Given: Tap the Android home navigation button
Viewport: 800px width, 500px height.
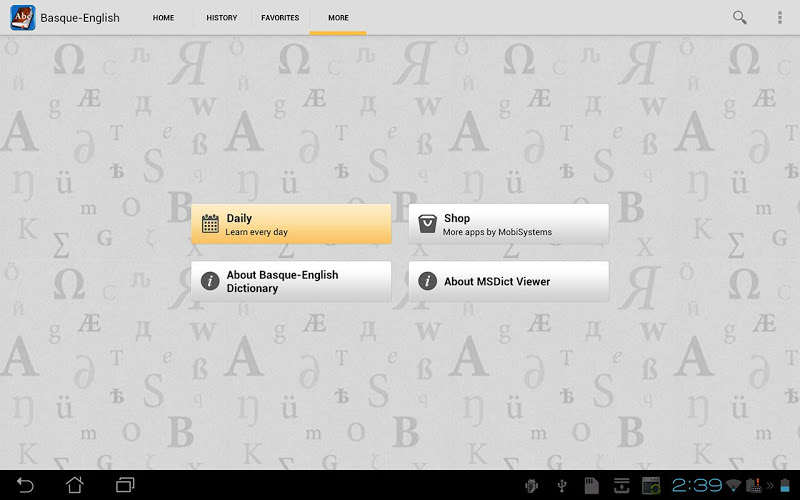Looking at the screenshot, I should point(74,485).
